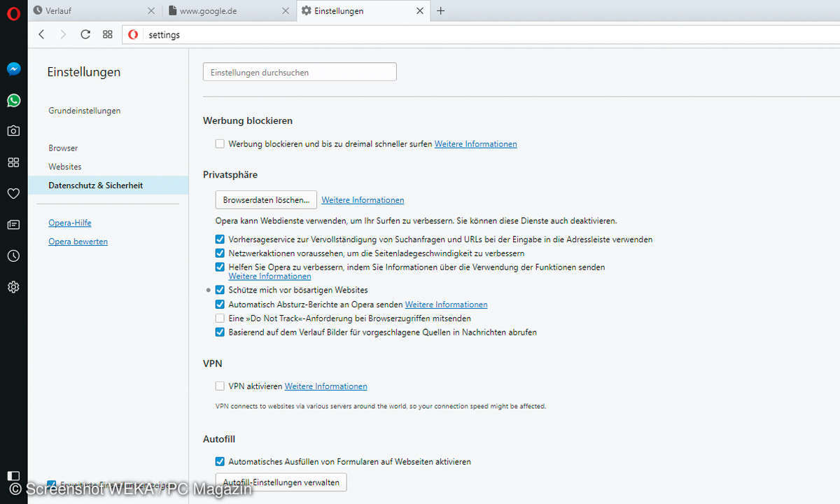Viewport: 840px width, 504px height.
Task: Open Speed Dial grid button in toolbar
Action: point(107,34)
